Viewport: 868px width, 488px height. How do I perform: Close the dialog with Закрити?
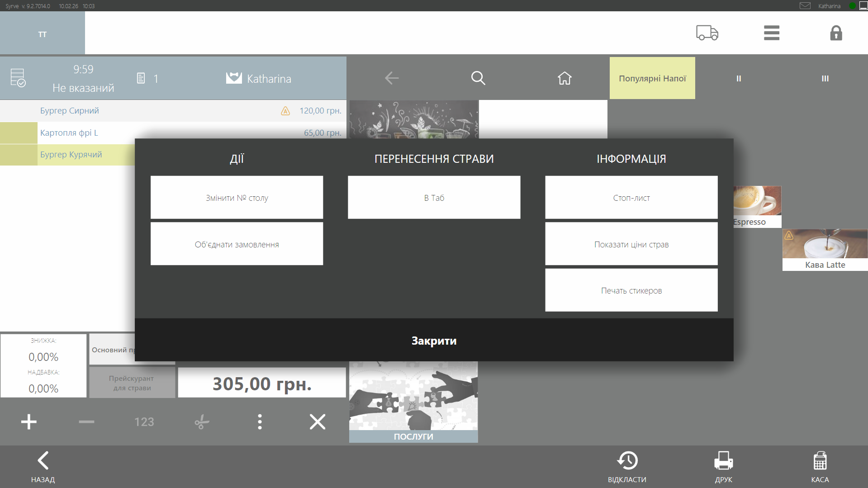[434, 341]
